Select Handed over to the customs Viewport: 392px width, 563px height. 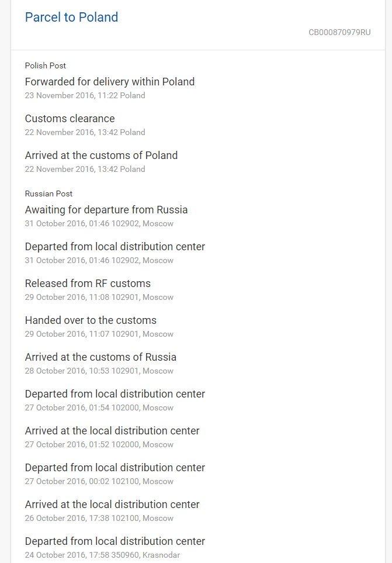(x=91, y=320)
